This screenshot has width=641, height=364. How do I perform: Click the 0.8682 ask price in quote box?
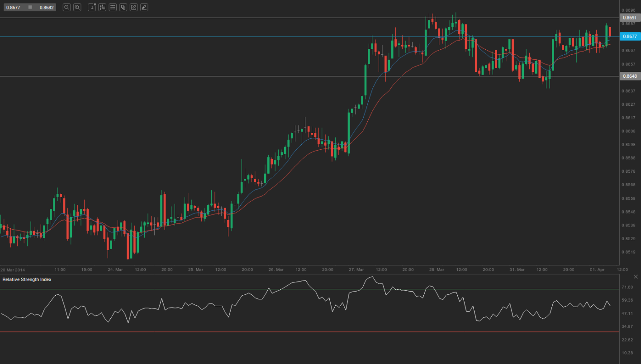click(46, 7)
